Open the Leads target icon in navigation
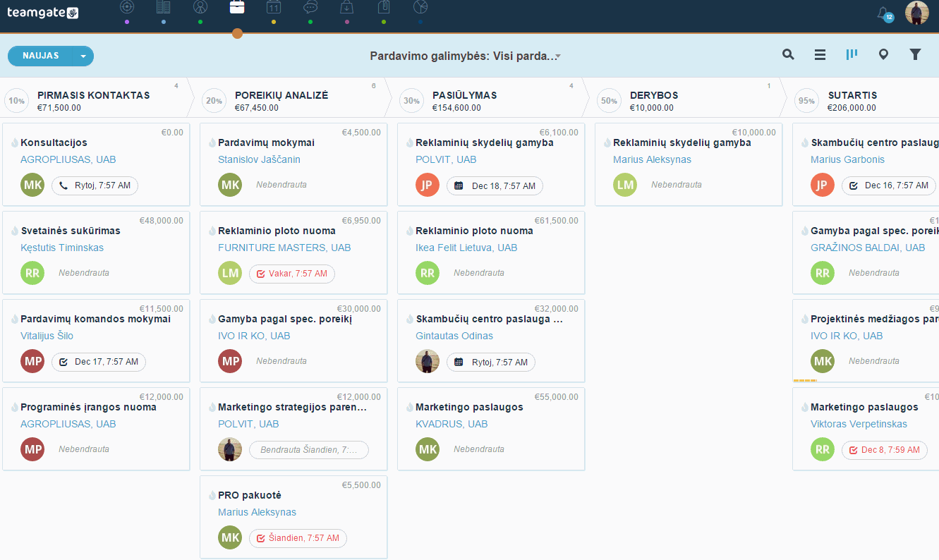The image size is (939, 560). 127,8
